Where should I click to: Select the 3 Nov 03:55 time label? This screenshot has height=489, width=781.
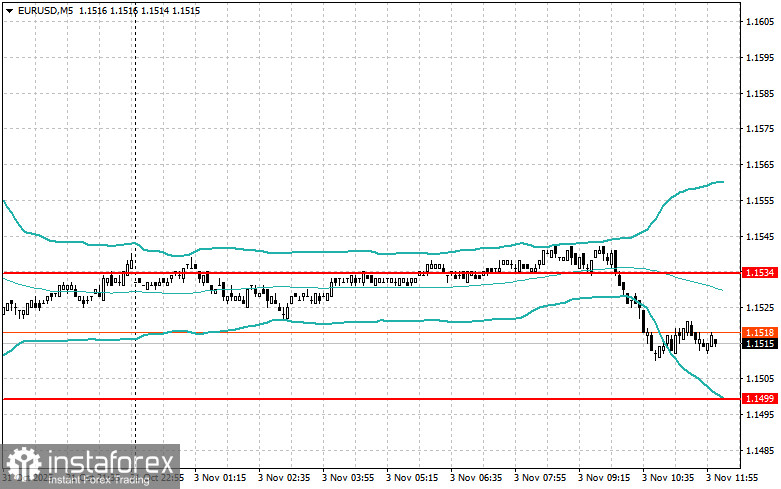click(x=348, y=478)
